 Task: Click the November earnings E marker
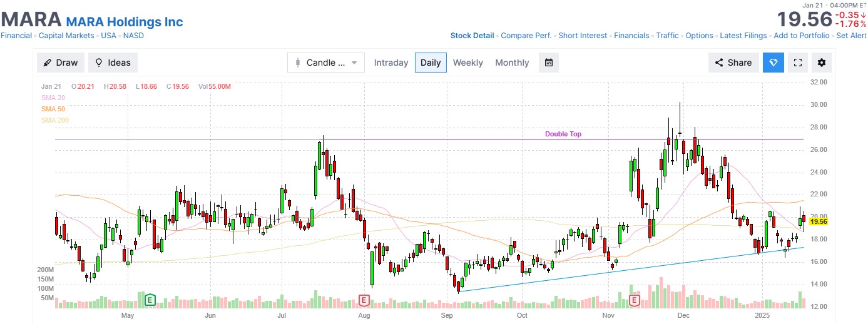(x=634, y=301)
